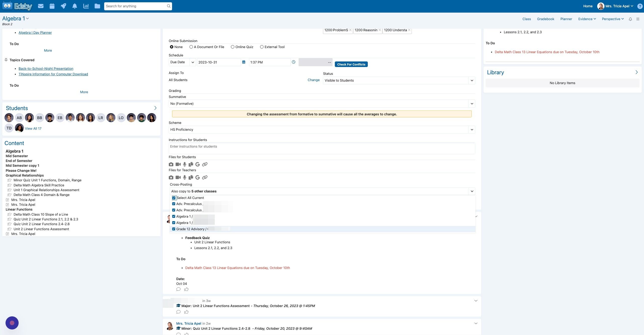Click the Instructions for Students text box
The height and width of the screenshot is (335, 644).
tap(322, 148)
